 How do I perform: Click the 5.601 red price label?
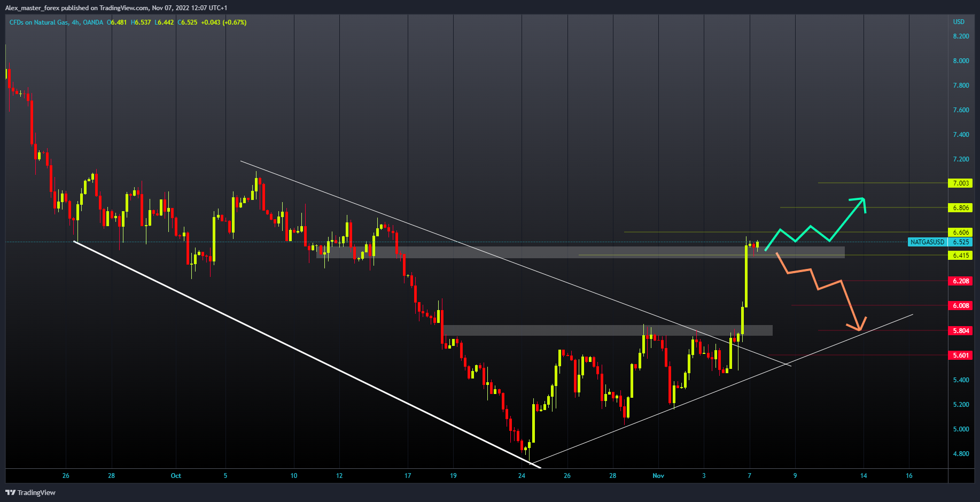[x=961, y=355]
